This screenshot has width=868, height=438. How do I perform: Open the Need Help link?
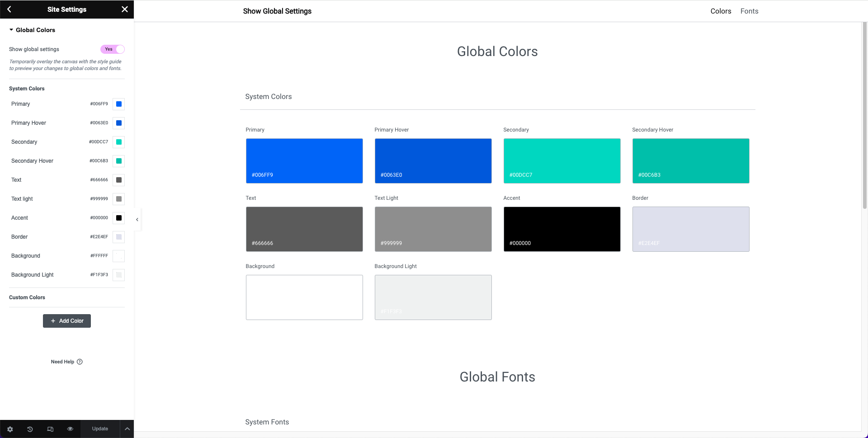click(x=66, y=362)
